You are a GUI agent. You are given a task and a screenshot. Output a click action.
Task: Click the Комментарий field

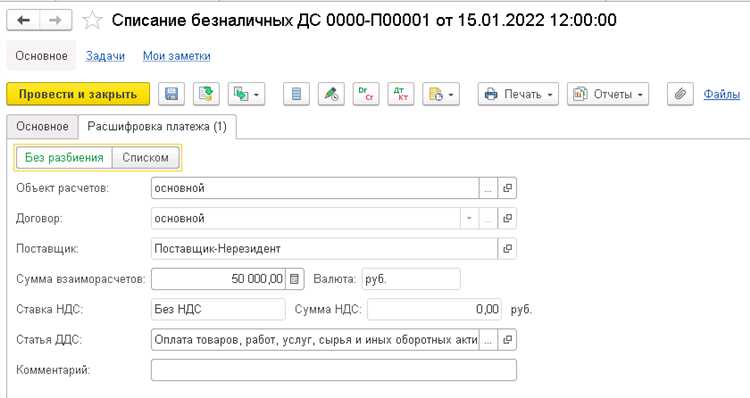(x=334, y=370)
